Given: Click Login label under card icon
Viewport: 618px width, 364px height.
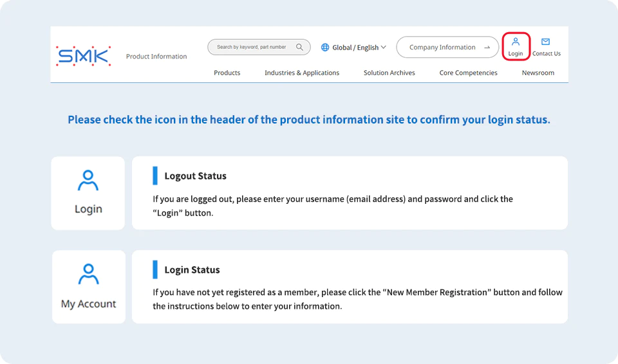Looking at the screenshot, I should (88, 209).
